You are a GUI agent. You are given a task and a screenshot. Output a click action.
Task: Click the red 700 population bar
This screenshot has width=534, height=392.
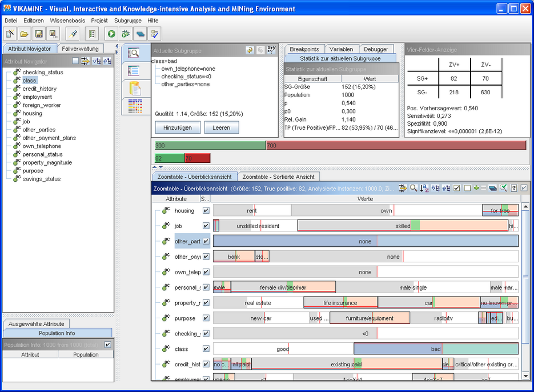[396, 146]
